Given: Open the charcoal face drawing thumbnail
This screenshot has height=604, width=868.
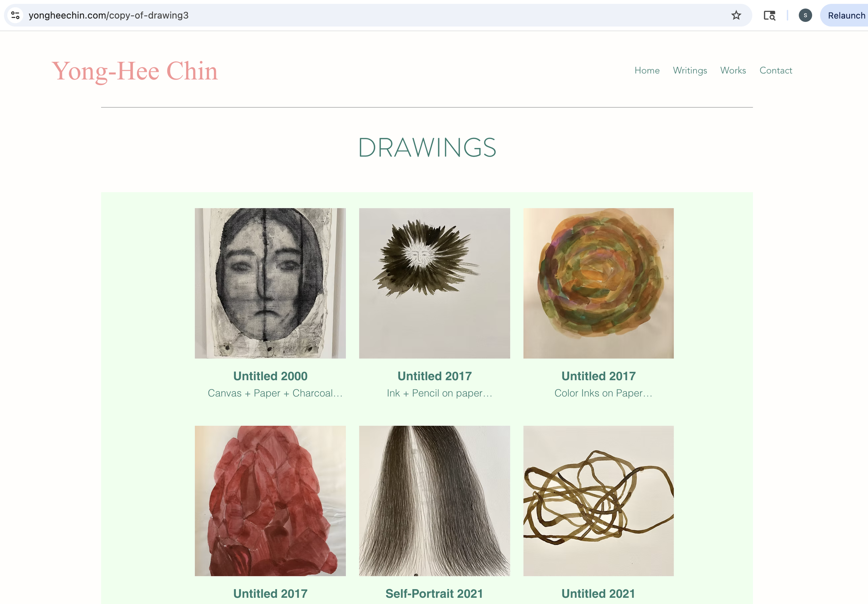Looking at the screenshot, I should pos(270,283).
